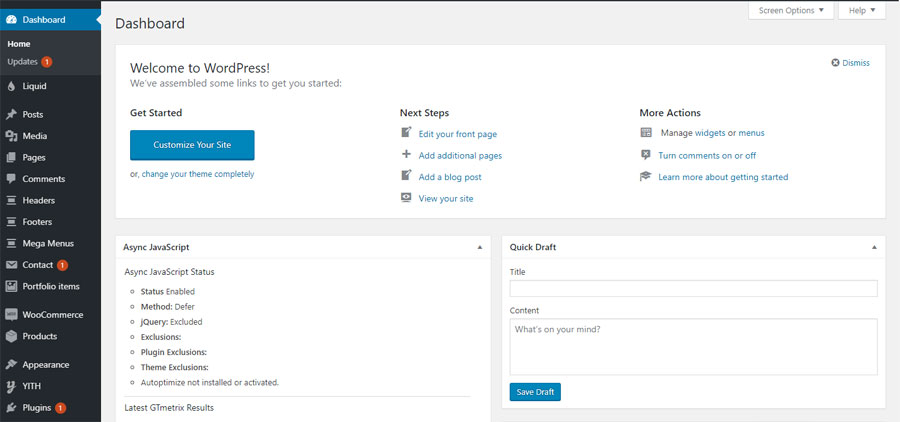The width and height of the screenshot is (900, 422).
Task: Open the Help dropdown tab
Action: click(x=862, y=10)
